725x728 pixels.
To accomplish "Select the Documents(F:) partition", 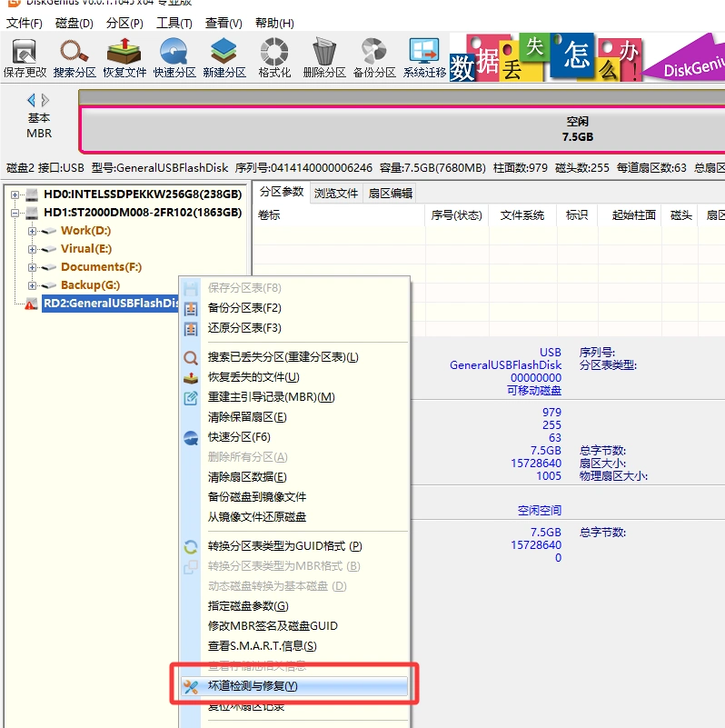I will pos(101,267).
